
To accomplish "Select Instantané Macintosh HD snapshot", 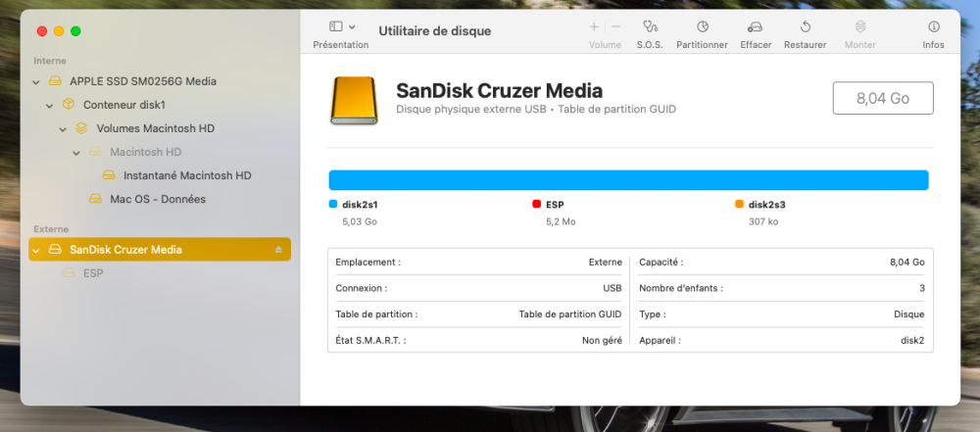I will pyautogui.click(x=187, y=175).
